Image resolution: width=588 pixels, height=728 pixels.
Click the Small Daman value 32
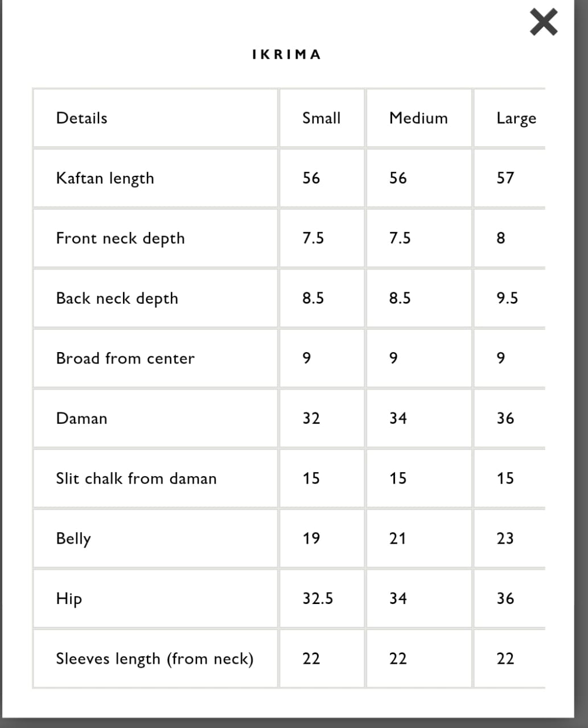(311, 419)
